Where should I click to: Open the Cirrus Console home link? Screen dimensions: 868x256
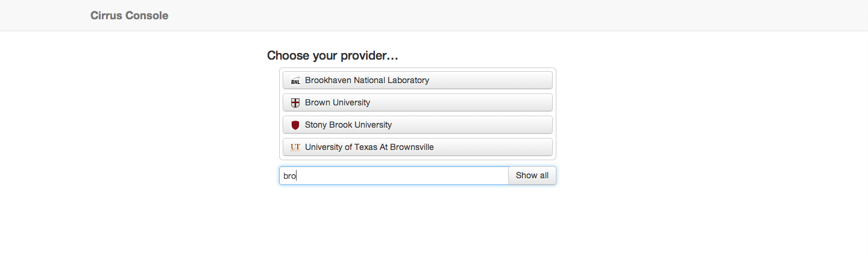click(129, 16)
